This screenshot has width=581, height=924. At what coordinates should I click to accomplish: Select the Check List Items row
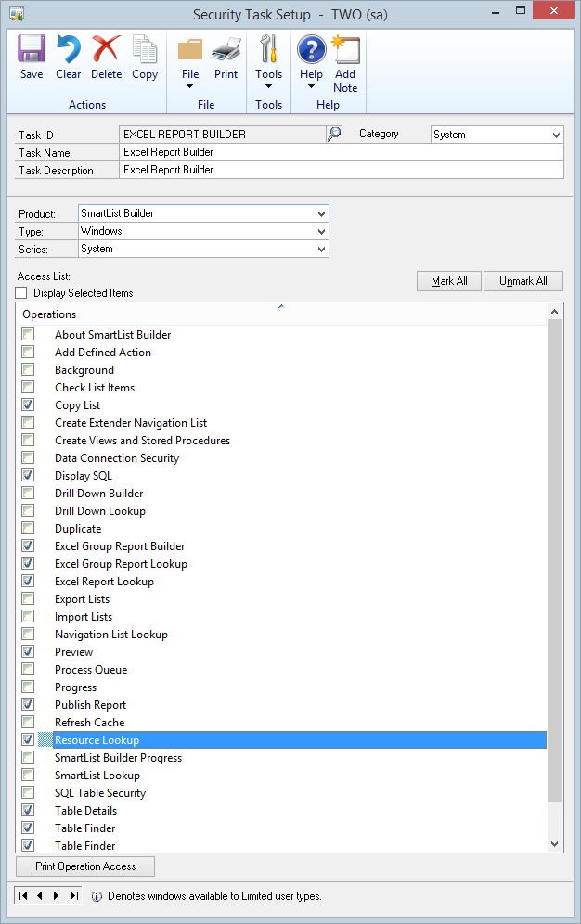coord(281,387)
